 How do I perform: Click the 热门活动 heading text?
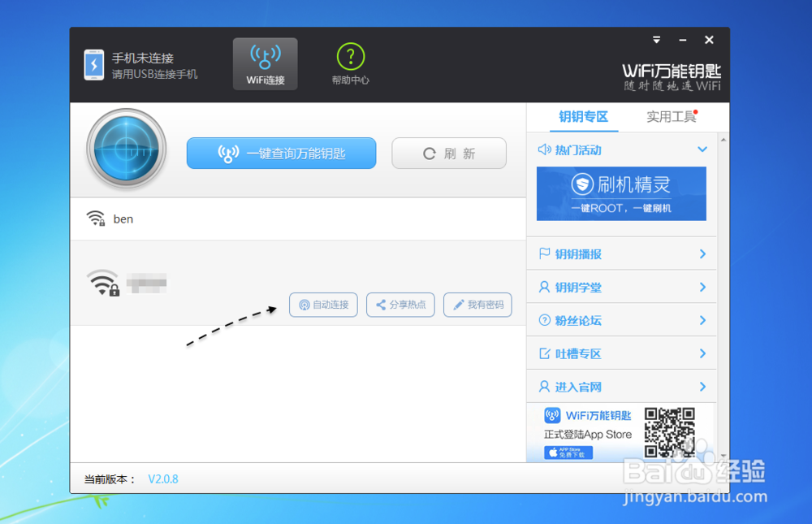pos(578,150)
